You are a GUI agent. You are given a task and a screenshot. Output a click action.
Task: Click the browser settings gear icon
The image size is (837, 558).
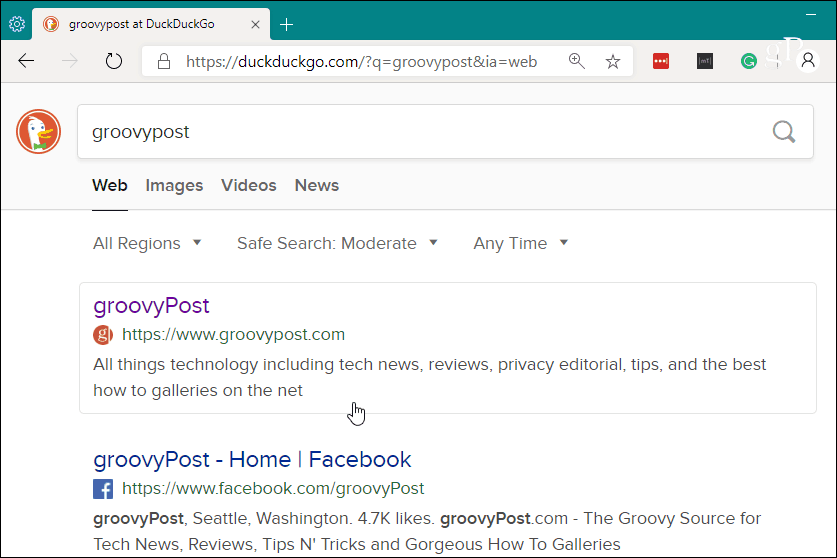click(x=17, y=24)
